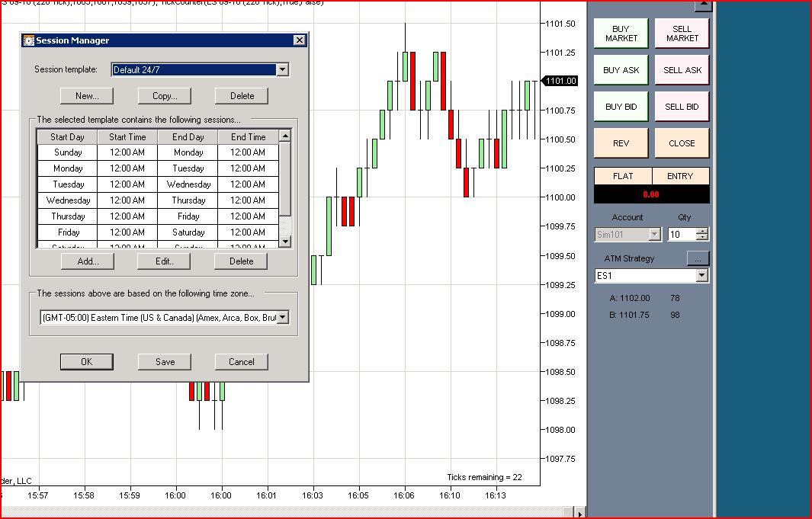Click the 16:06 time axis label
This screenshot has height=519, width=812.
404,495
